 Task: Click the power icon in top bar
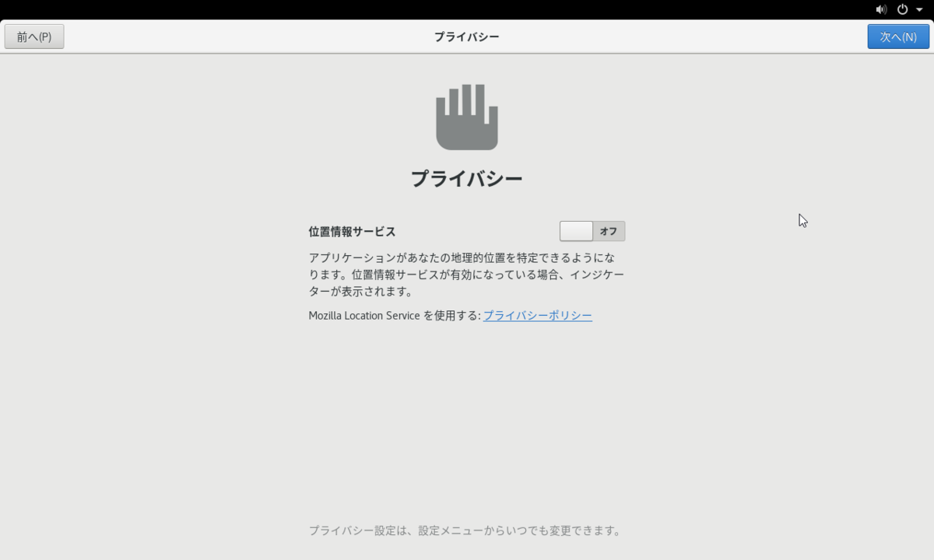pyautogui.click(x=903, y=9)
